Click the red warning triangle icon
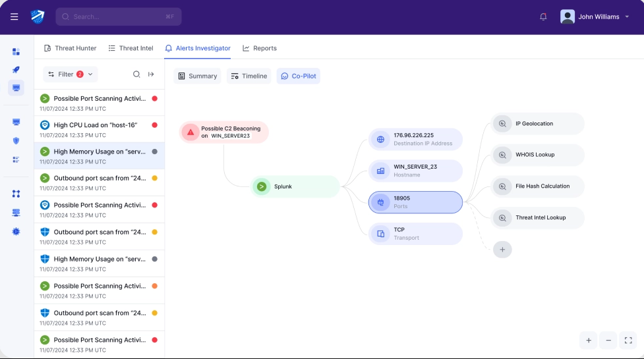Viewport: 644px width, 359px height. tap(190, 132)
